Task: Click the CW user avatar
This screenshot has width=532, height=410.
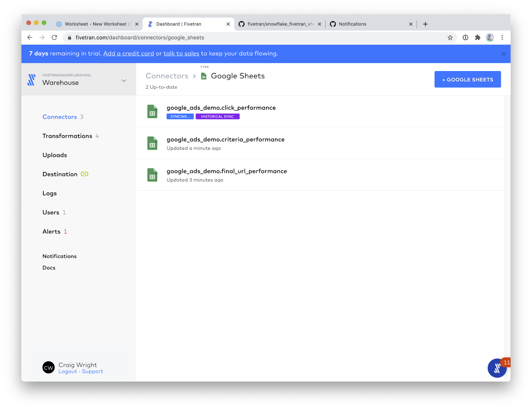Action: tap(48, 368)
